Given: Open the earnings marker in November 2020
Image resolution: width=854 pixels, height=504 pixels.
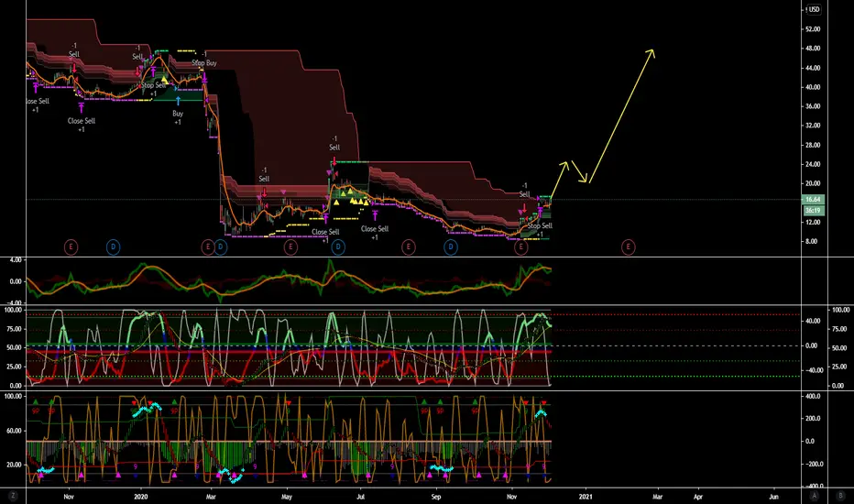Looking at the screenshot, I should pyautogui.click(x=520, y=247).
